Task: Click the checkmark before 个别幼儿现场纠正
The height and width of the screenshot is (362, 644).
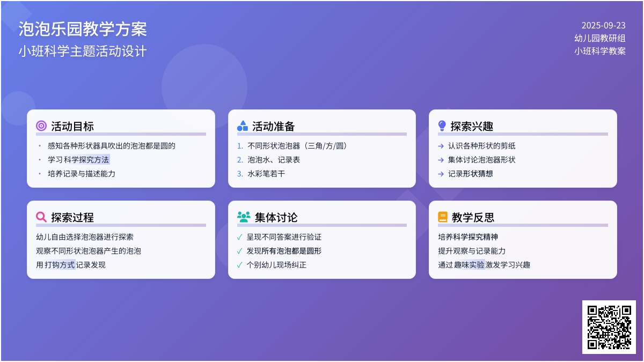Action: (239, 265)
